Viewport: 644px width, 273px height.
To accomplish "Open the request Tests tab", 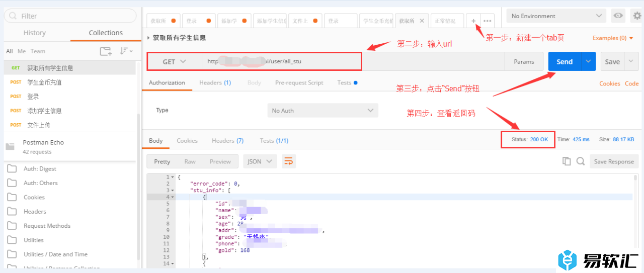I will (347, 83).
